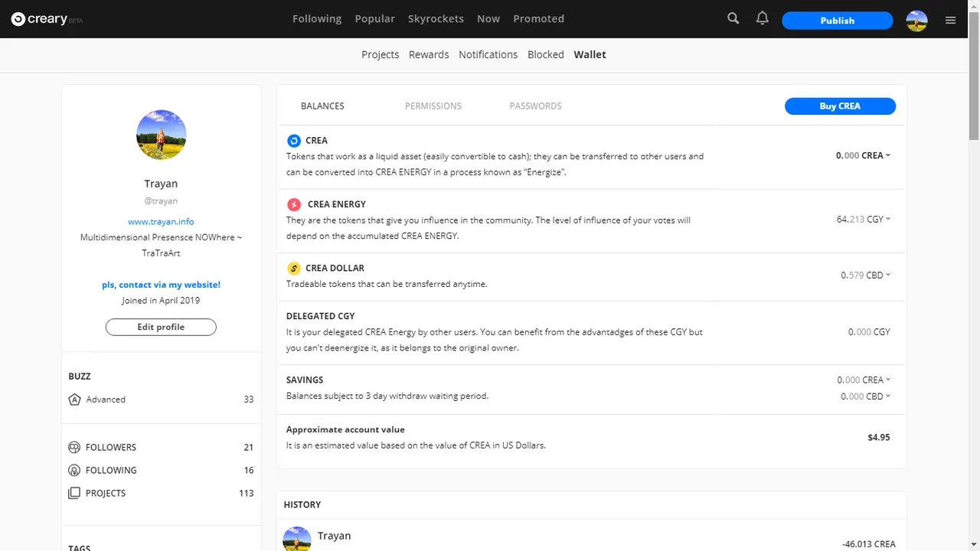Switch to the Projects profile tab

pyautogui.click(x=381, y=54)
